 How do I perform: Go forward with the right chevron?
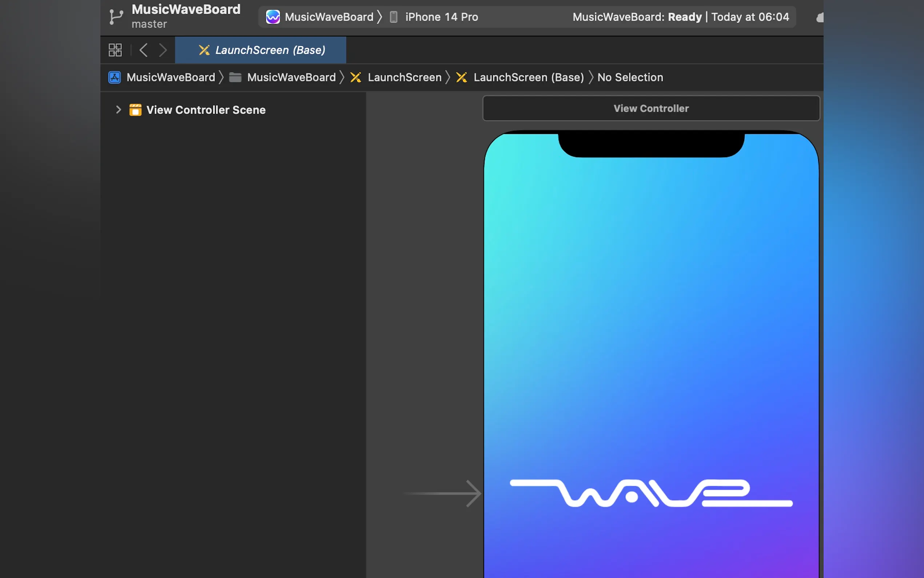[163, 50]
